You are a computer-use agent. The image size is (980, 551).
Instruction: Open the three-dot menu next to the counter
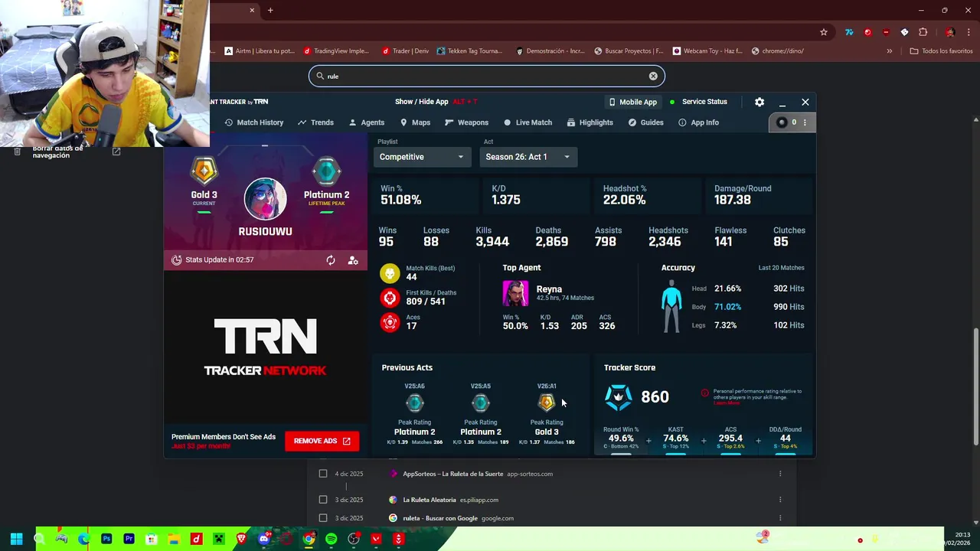[x=805, y=122]
